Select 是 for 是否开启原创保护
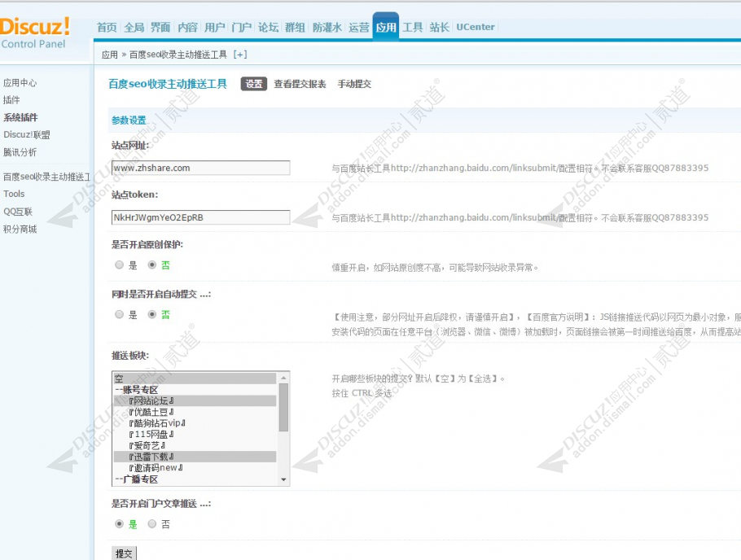 pyautogui.click(x=120, y=265)
